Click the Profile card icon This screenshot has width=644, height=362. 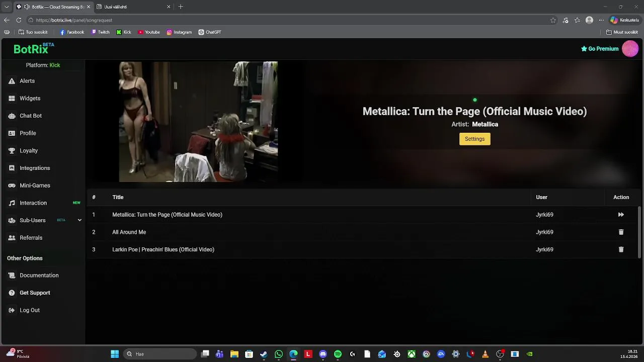(x=12, y=133)
